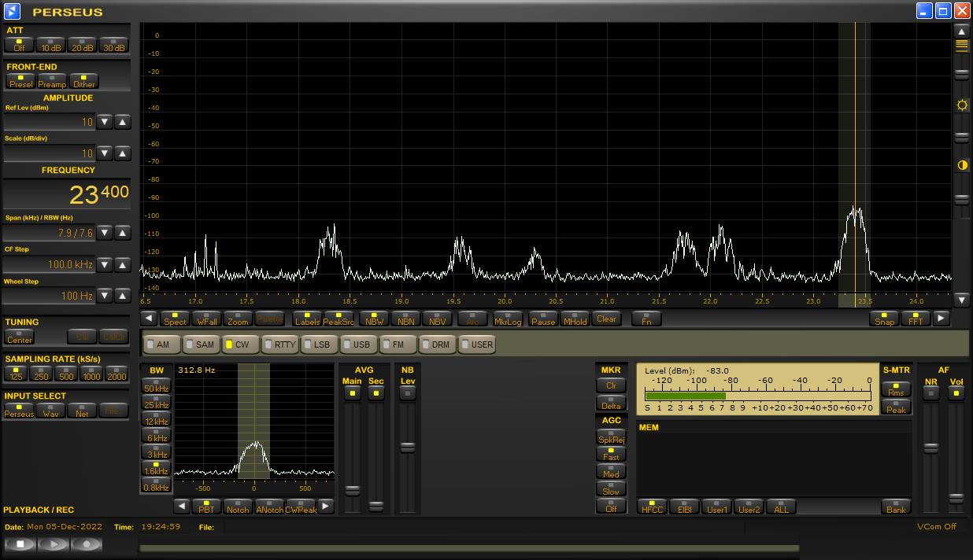Select AM demodulation mode
Image resolution: width=973 pixels, height=560 pixels.
point(161,344)
